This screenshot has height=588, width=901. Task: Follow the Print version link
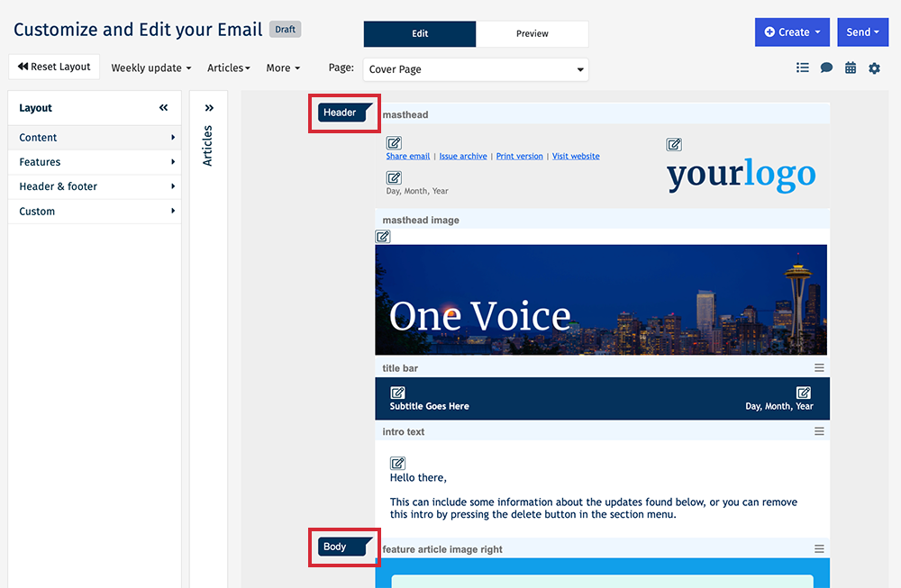(520, 156)
